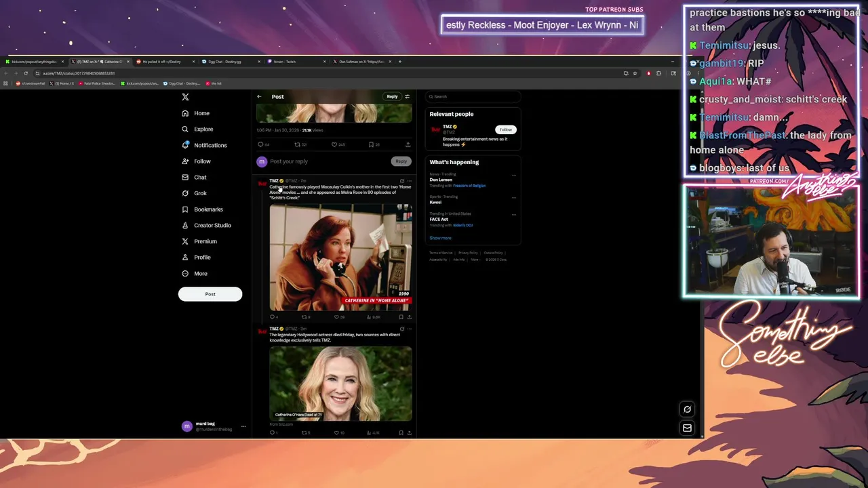
Task: Share the main post via share icon
Action: (408, 144)
